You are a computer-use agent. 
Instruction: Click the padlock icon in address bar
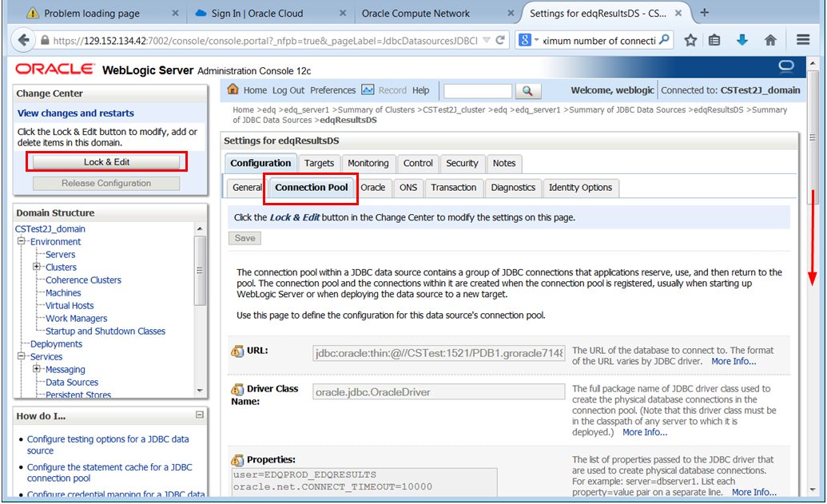(45, 40)
